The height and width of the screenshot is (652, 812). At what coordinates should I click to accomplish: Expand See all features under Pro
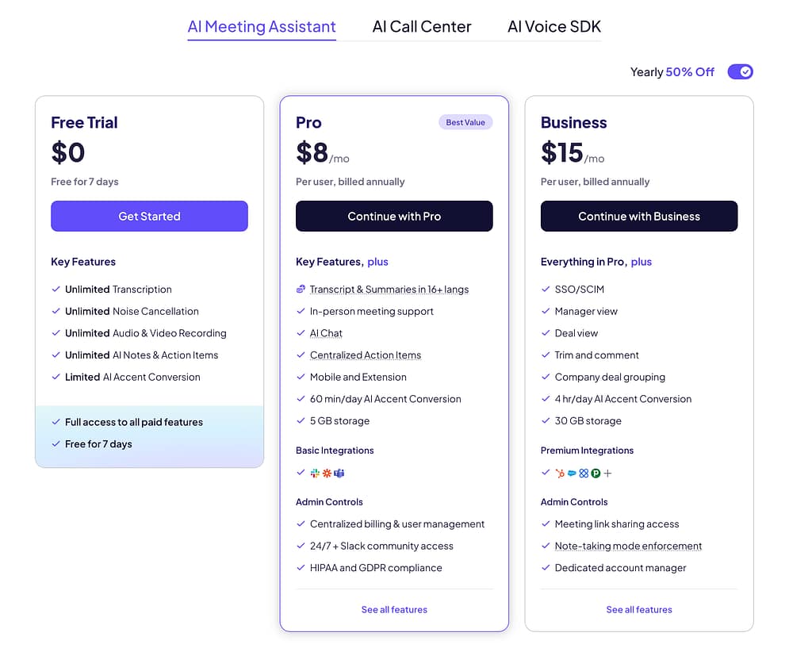[394, 609]
